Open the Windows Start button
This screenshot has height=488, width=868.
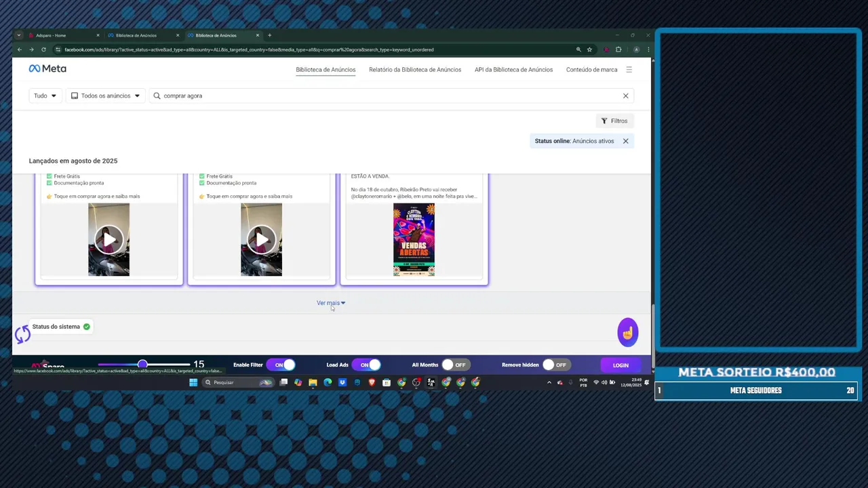[193, 382]
